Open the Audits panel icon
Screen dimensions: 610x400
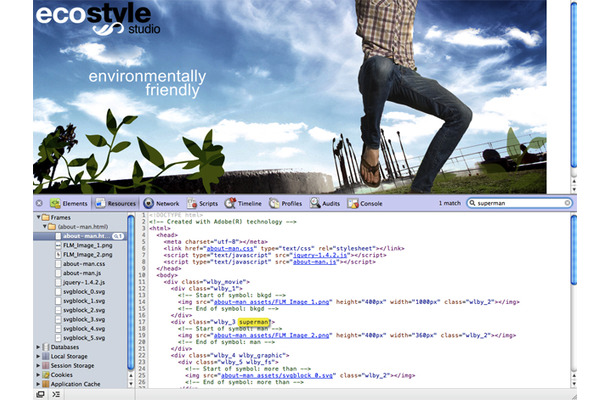coord(315,203)
